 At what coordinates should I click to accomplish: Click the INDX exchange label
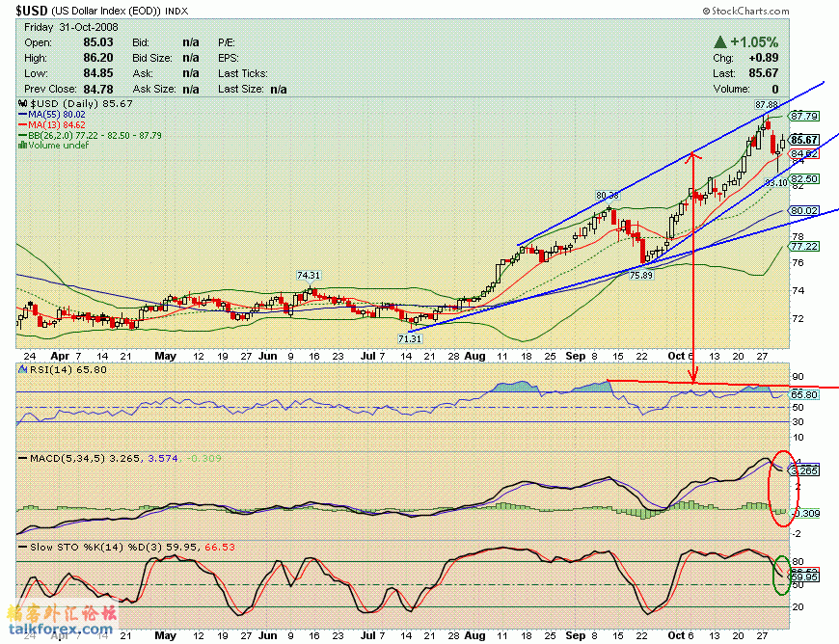176,11
